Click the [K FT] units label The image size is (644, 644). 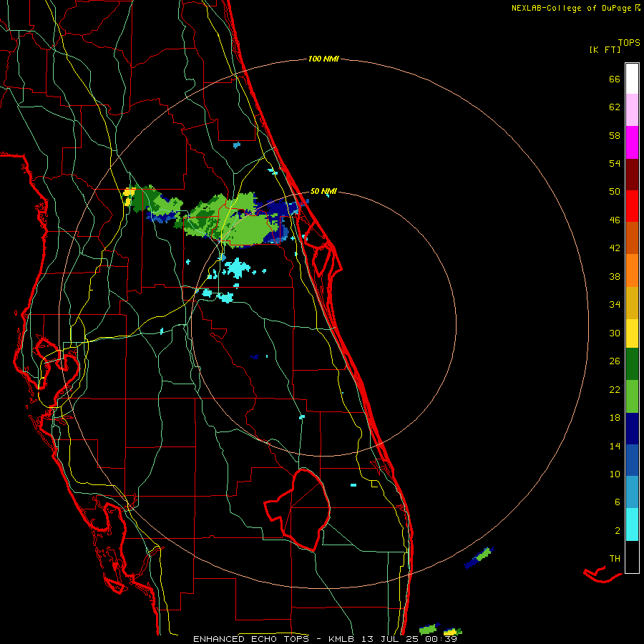pos(605,49)
